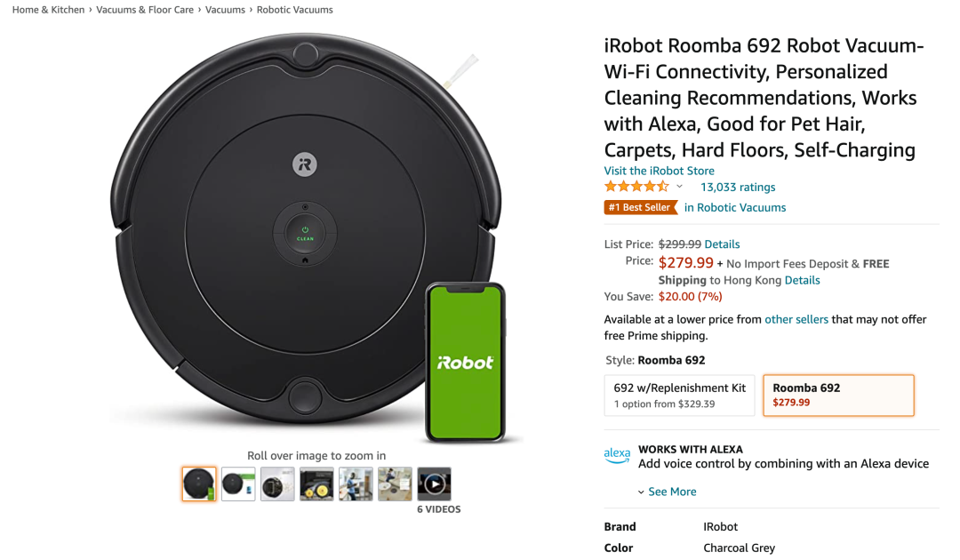This screenshot has height=560, width=960.
Task: Expand See More under Works with Alexa
Action: point(671,492)
